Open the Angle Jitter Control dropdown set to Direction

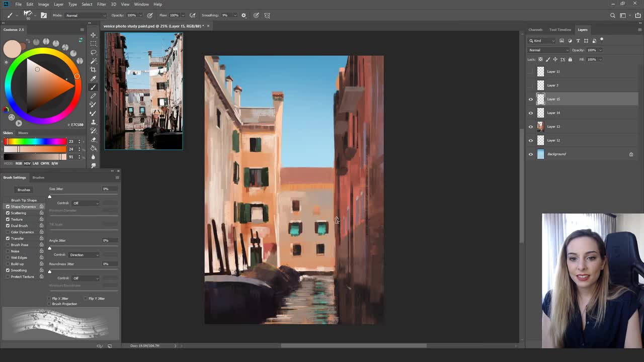[83, 254]
